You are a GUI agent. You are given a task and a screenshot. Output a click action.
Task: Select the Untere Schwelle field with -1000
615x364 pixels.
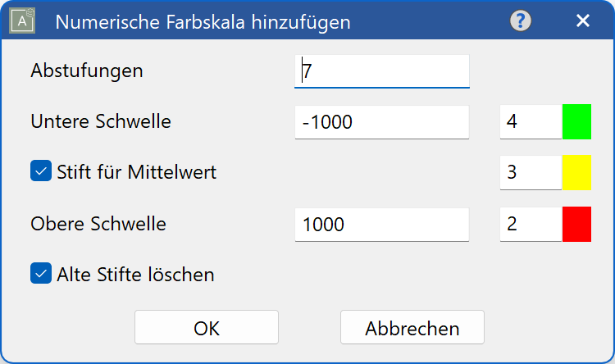381,122
